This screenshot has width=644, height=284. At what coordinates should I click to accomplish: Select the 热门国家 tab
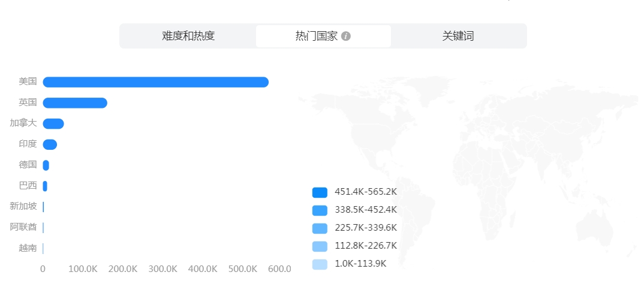pos(317,36)
